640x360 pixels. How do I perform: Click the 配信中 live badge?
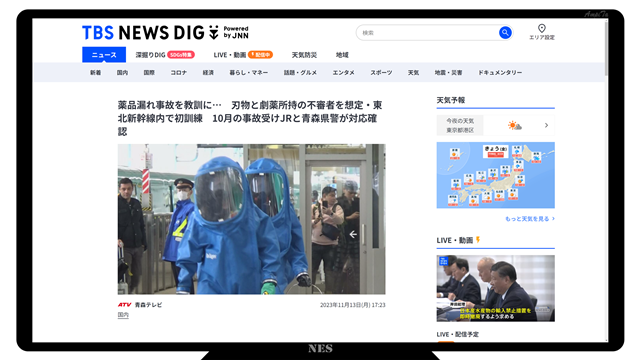click(x=260, y=55)
